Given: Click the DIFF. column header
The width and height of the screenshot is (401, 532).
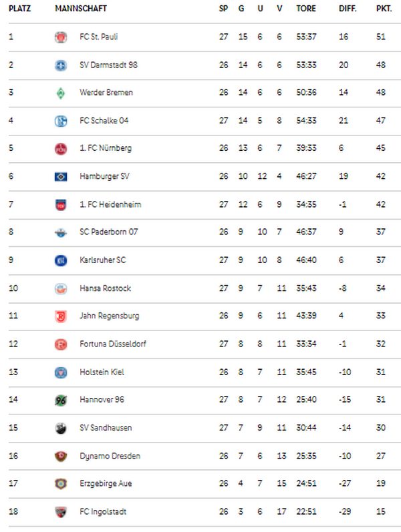Looking at the screenshot, I should (x=348, y=9).
